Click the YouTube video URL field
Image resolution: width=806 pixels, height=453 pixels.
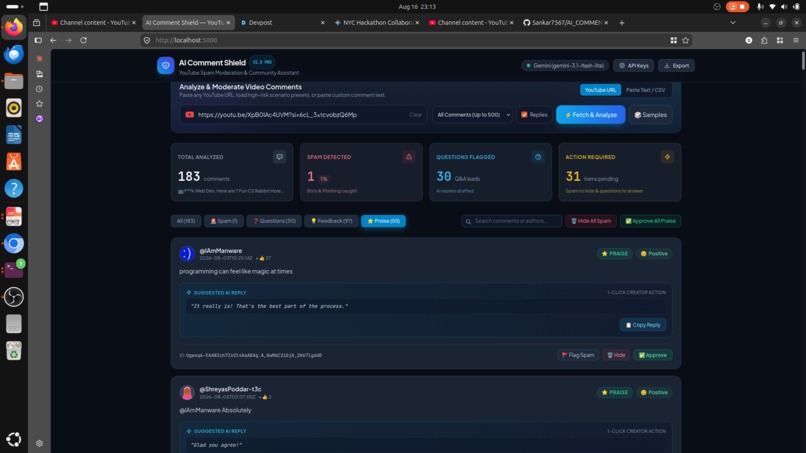(301, 115)
